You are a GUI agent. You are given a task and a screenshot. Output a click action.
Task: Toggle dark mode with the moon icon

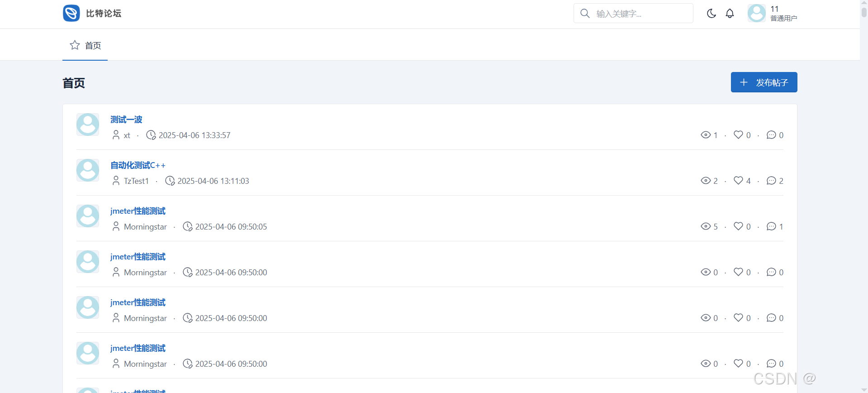711,14
